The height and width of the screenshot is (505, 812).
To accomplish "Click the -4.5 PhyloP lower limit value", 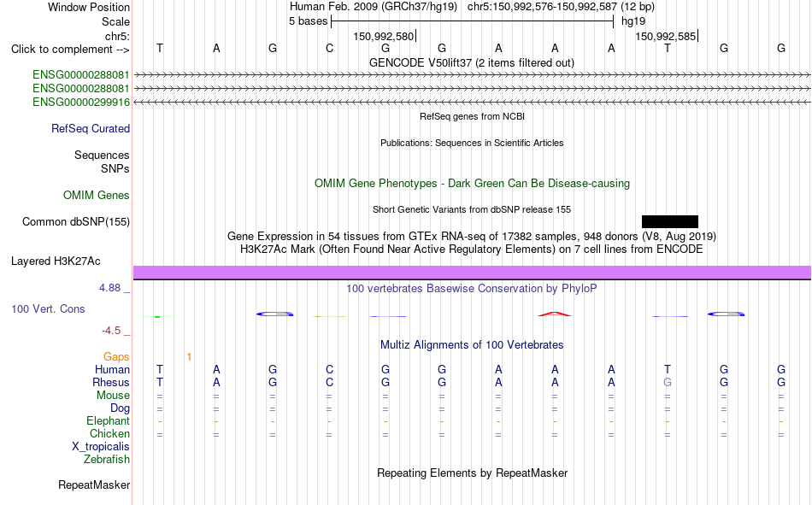I will [x=111, y=331].
